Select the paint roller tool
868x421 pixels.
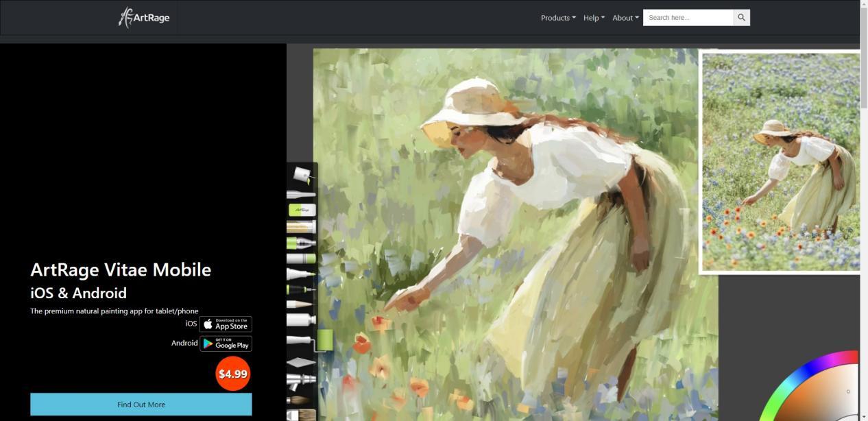tap(310, 340)
